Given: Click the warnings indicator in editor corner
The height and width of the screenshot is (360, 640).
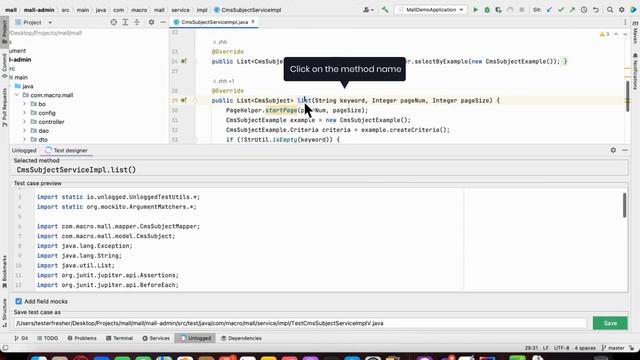Looking at the screenshot, I should [604, 34].
